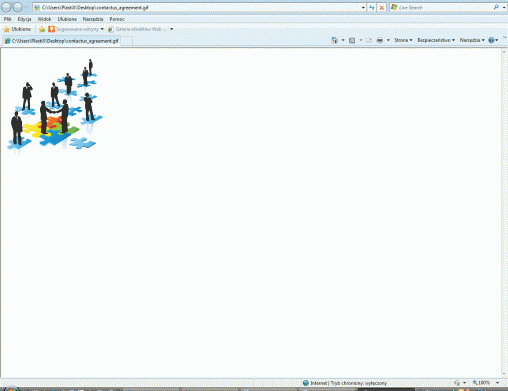Click the Help question mark icon
Screen dimensions: 508x391
point(491,40)
